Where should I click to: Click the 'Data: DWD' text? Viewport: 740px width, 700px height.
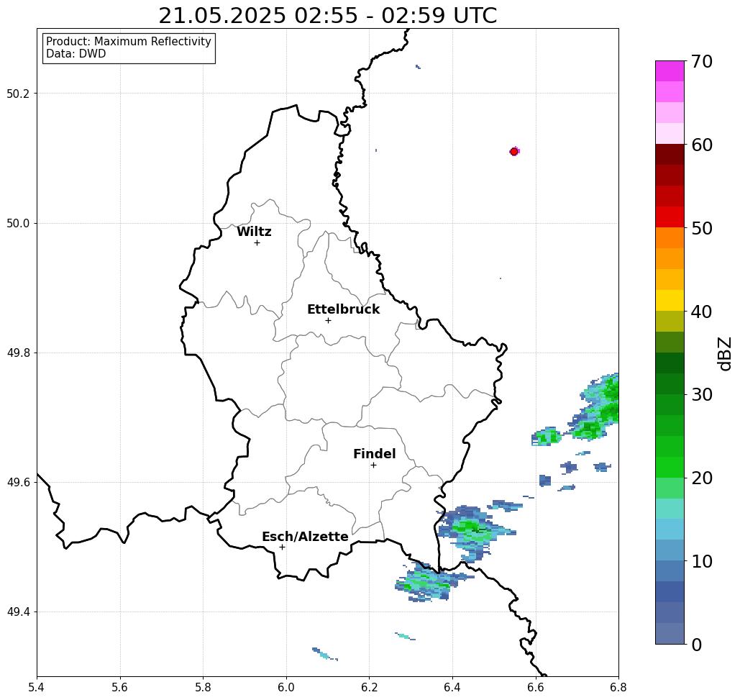(76, 54)
